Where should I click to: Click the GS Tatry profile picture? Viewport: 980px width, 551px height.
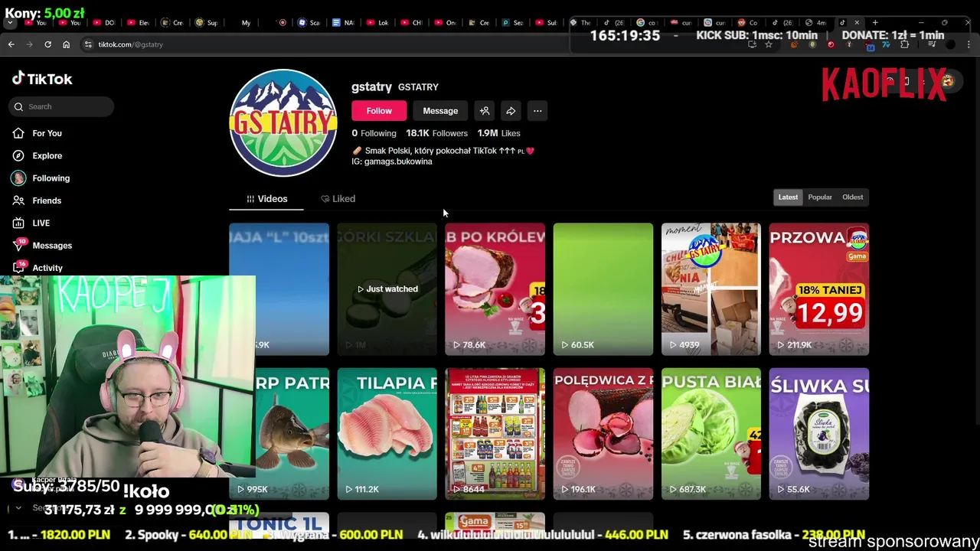coord(283,123)
